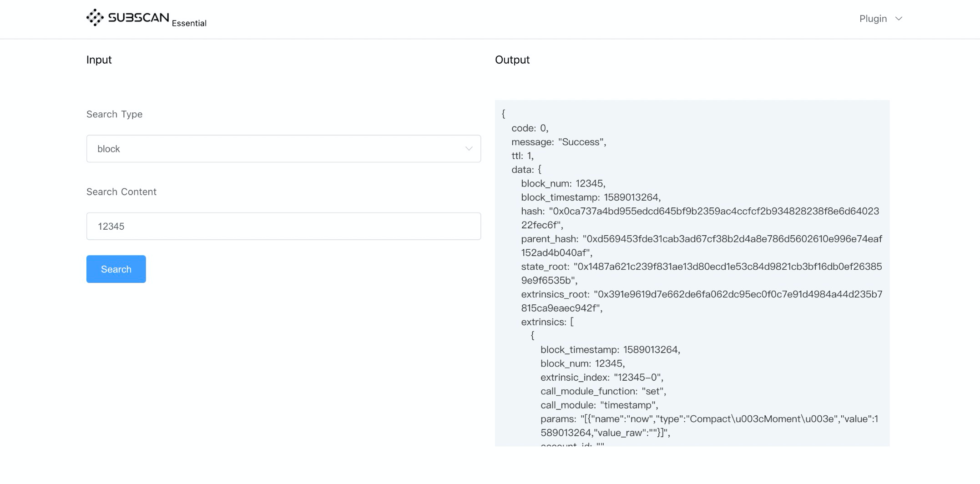Click the Input heading
The height and width of the screenshot is (484, 980).
tap(99, 60)
